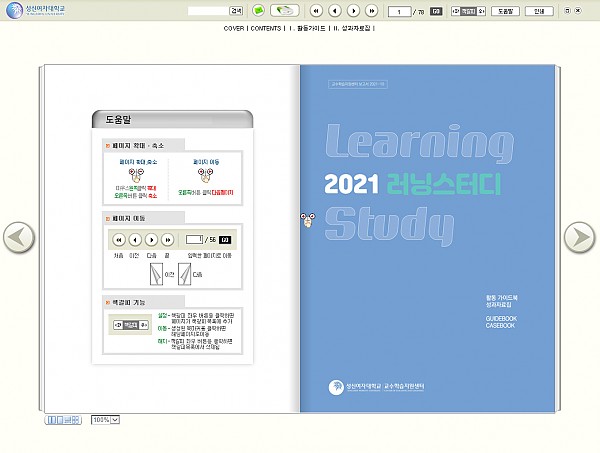Close the e-book viewer
Viewport: 600px width, 453px height.
click(578, 11)
